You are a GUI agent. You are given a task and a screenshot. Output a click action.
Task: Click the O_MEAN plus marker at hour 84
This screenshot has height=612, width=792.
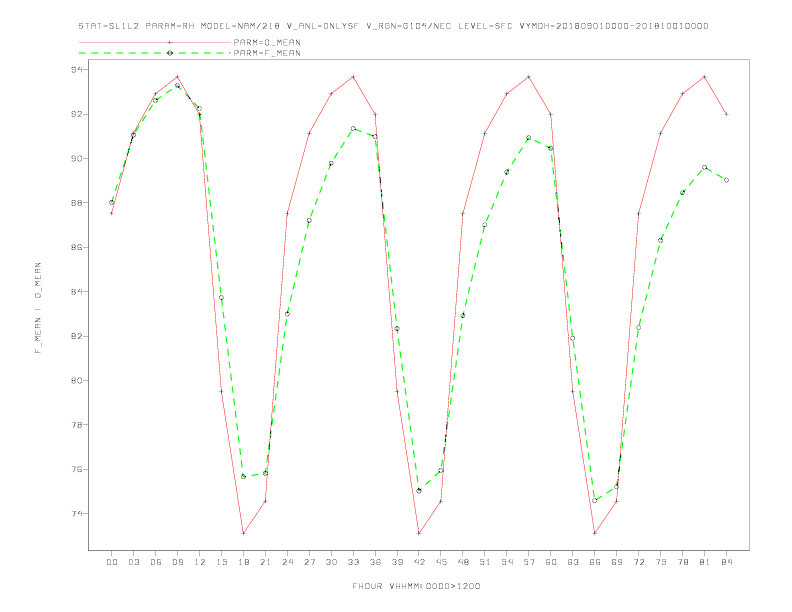[x=726, y=114]
